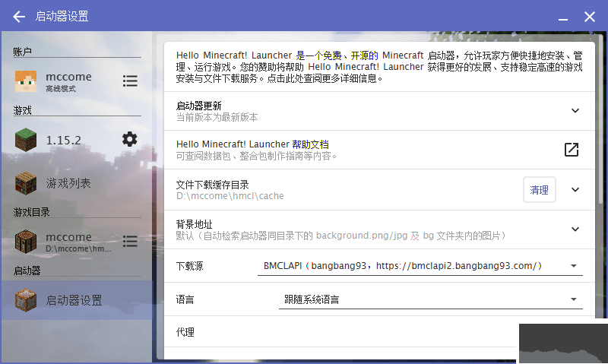The image size is (608, 364).
Task: Expand the 背景地址 section
Action: tap(575, 229)
